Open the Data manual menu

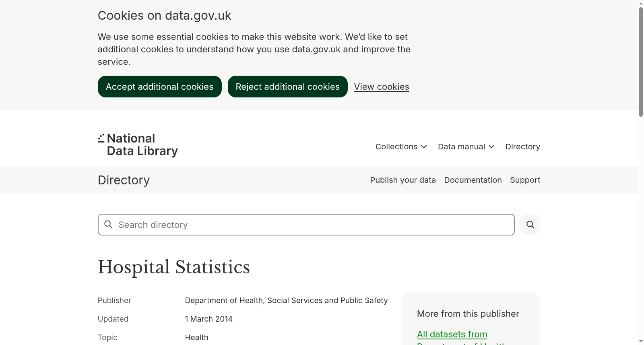tap(466, 147)
